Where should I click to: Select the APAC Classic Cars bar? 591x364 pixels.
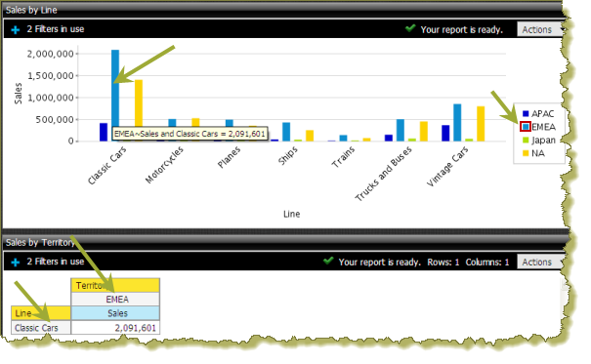pos(104,132)
